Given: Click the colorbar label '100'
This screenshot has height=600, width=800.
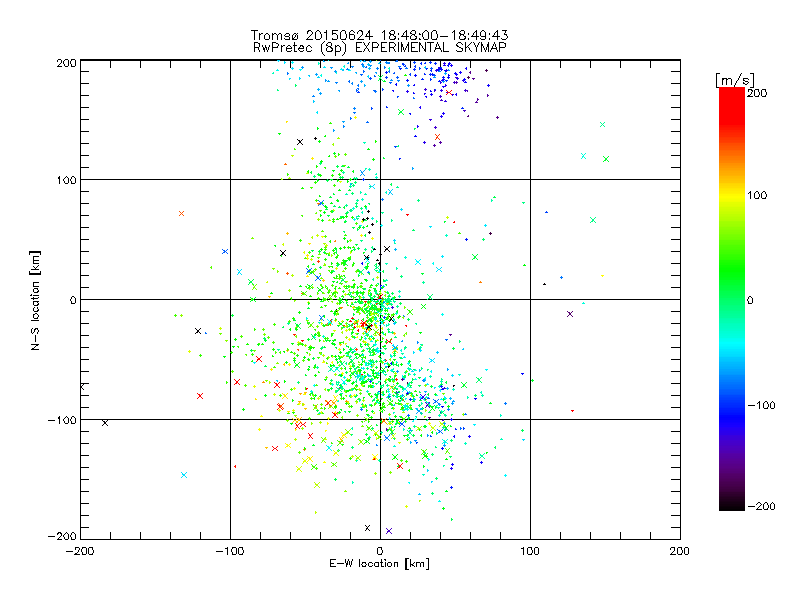Looking at the screenshot, I should pyautogui.click(x=757, y=195).
